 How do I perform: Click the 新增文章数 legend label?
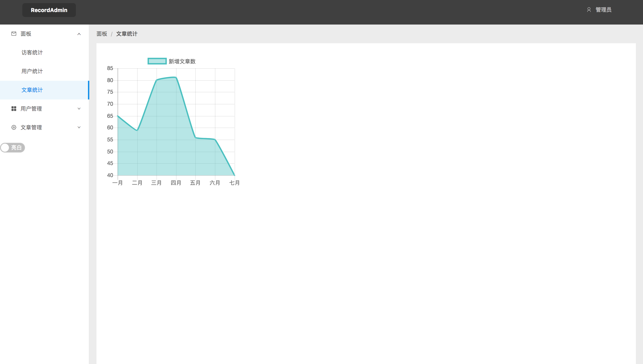tap(182, 61)
